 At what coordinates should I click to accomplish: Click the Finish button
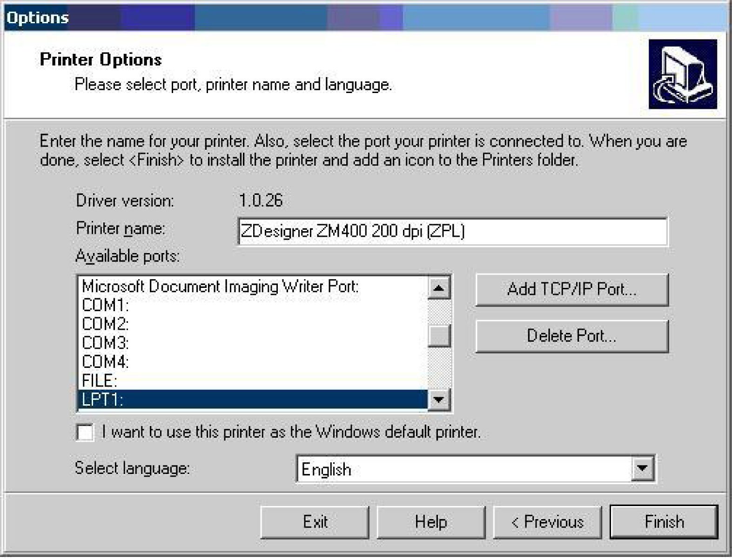[x=664, y=522]
